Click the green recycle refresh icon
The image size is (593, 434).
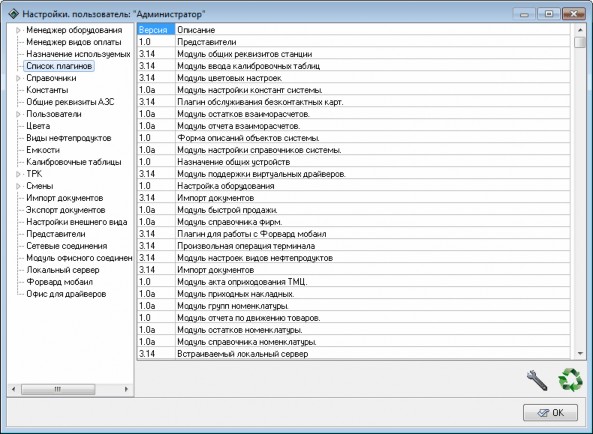pos(571,380)
